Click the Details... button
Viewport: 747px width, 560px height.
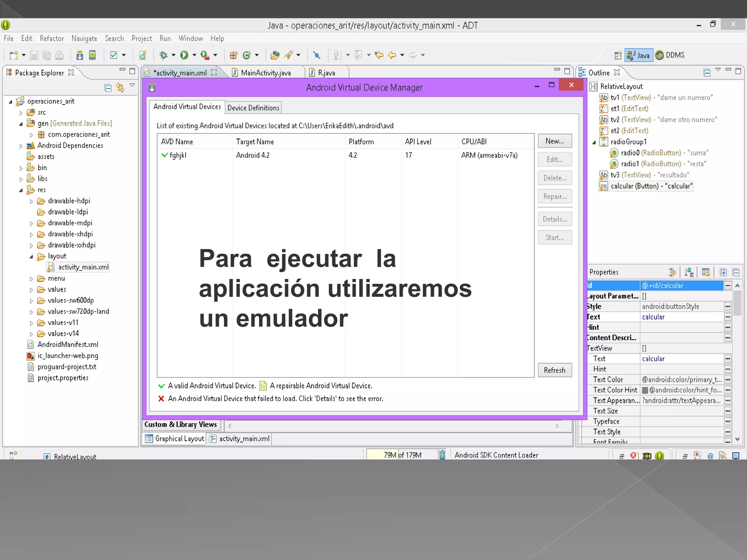[555, 219]
